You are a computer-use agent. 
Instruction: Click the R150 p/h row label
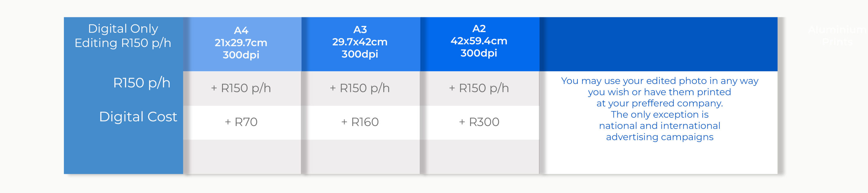point(141,83)
